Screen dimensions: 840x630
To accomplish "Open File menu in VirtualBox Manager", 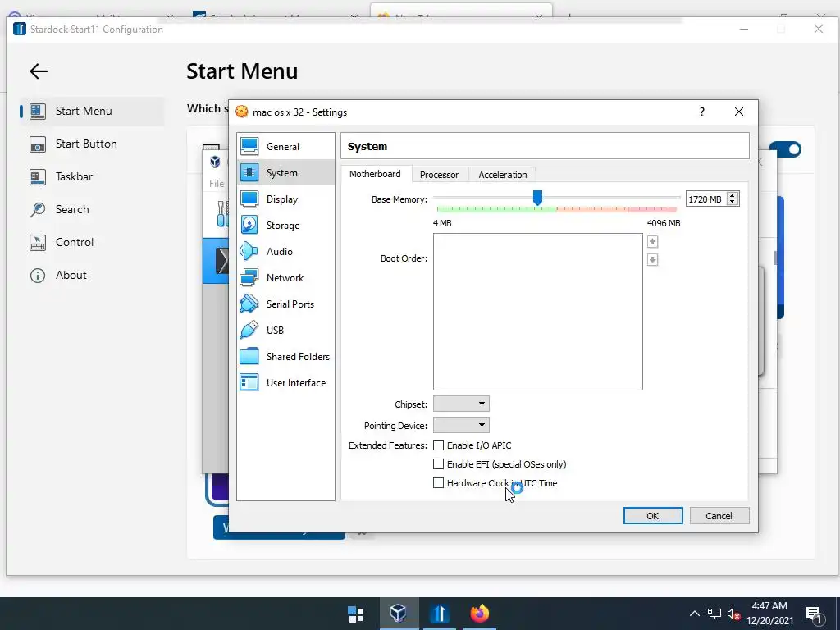I will [217, 183].
